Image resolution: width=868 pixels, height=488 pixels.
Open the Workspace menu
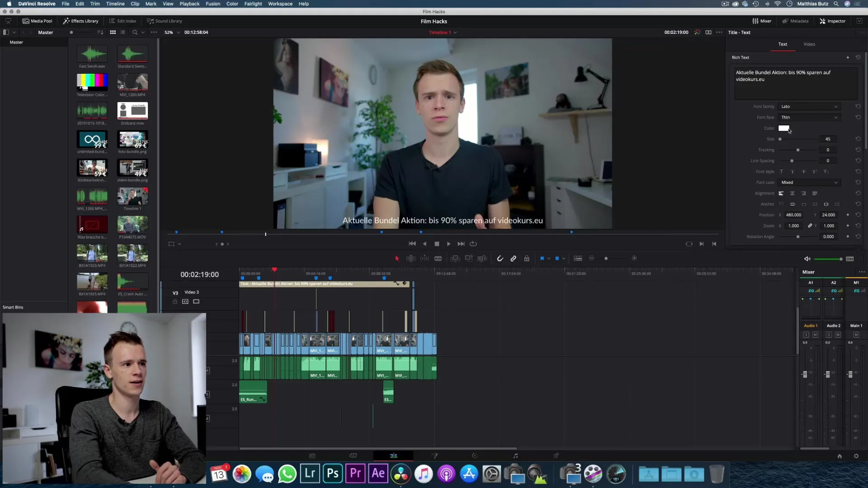[280, 4]
